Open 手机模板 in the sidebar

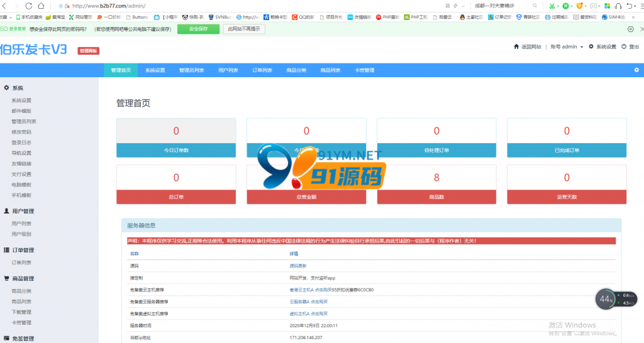tap(21, 195)
